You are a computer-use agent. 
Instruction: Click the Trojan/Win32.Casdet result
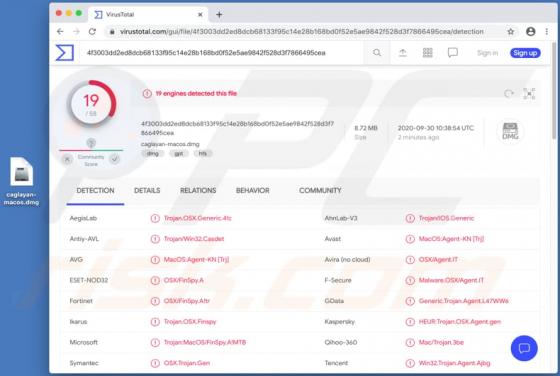pos(194,239)
